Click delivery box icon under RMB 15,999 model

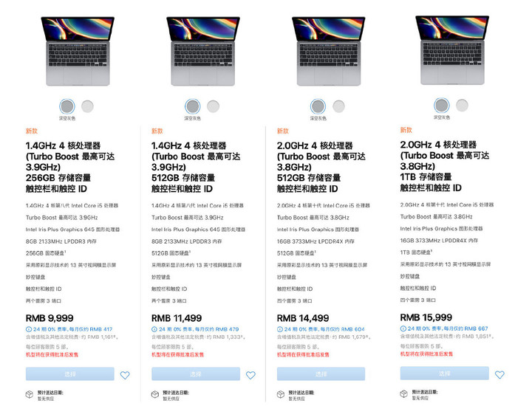point(404,393)
